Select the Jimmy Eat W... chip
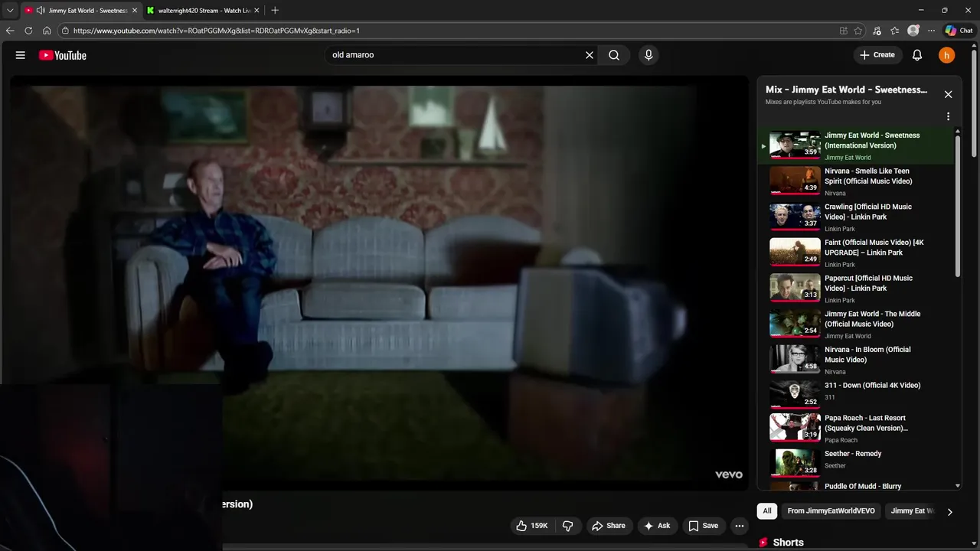980x551 pixels. (x=913, y=511)
